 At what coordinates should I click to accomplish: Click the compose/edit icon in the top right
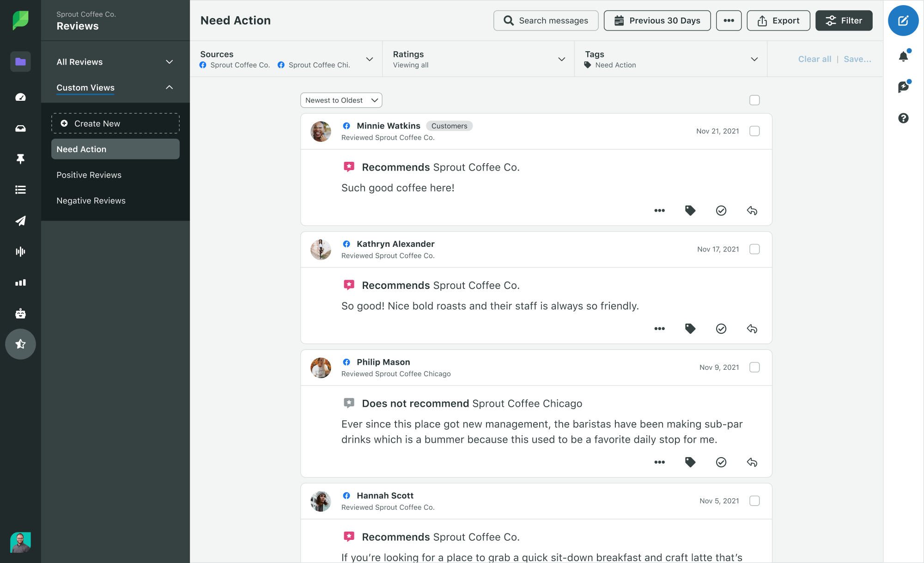[x=904, y=20]
